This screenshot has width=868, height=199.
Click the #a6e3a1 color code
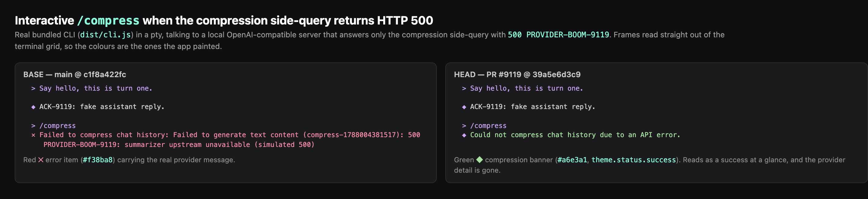572,160
